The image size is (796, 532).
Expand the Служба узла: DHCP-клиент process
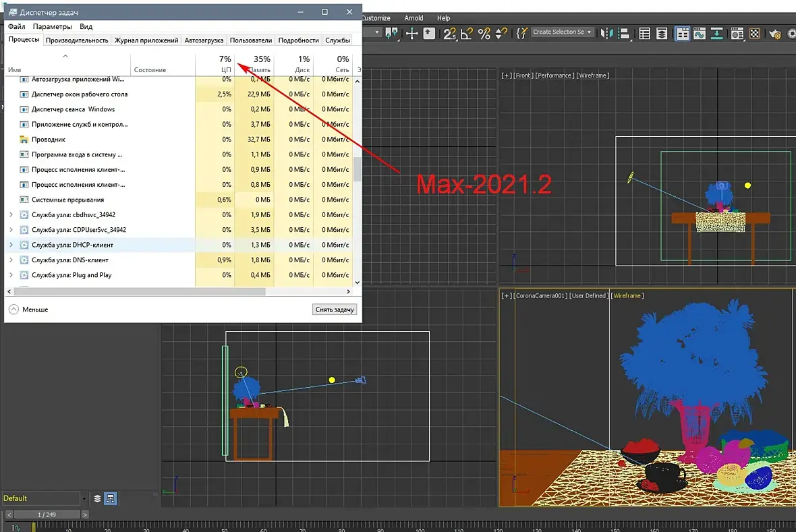pos(10,245)
